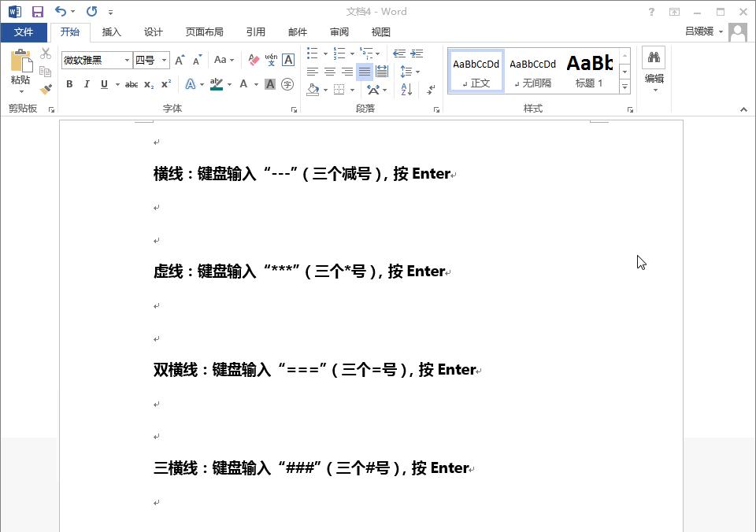Toggle Italic formatting

coord(86,84)
